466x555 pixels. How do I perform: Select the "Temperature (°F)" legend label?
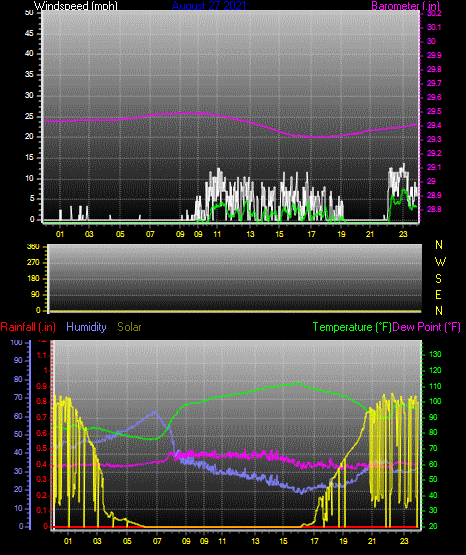pyautogui.click(x=352, y=327)
